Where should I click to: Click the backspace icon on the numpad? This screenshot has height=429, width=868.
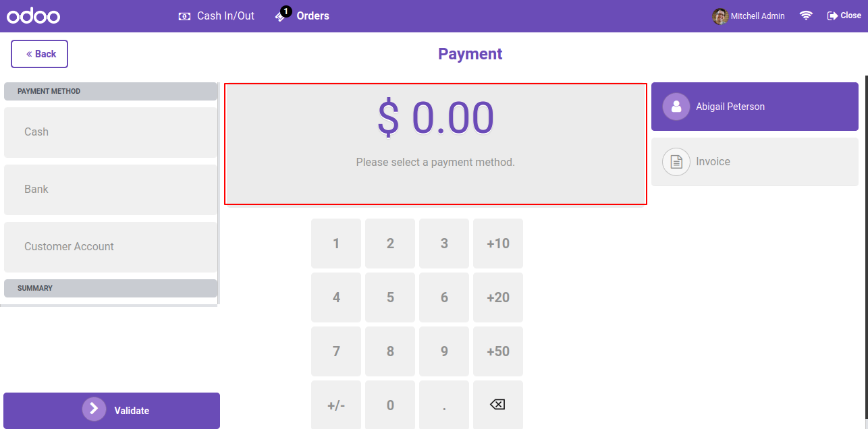pyautogui.click(x=497, y=405)
